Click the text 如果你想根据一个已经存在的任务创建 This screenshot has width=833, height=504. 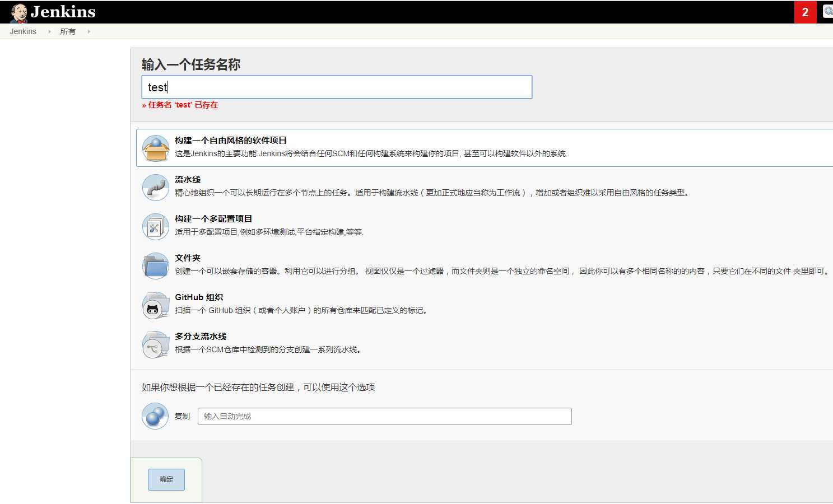tap(258, 387)
